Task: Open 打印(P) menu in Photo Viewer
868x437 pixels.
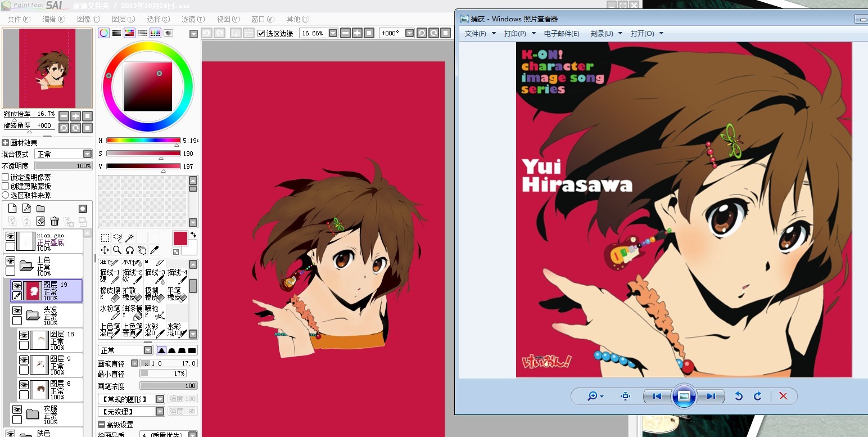Action: tap(518, 34)
